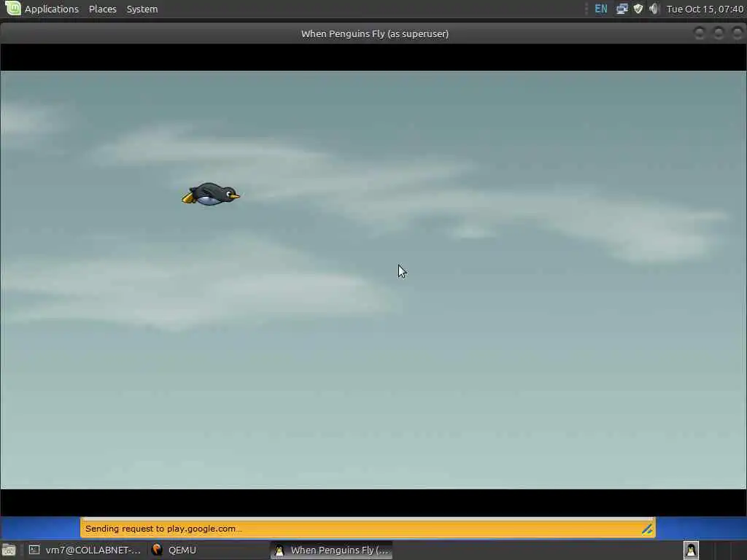
Task: Click the update manager shield icon
Action: [x=638, y=9]
